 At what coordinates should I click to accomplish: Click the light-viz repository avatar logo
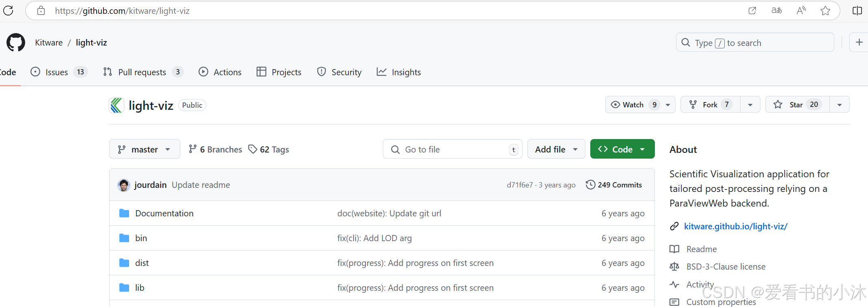[x=117, y=105]
